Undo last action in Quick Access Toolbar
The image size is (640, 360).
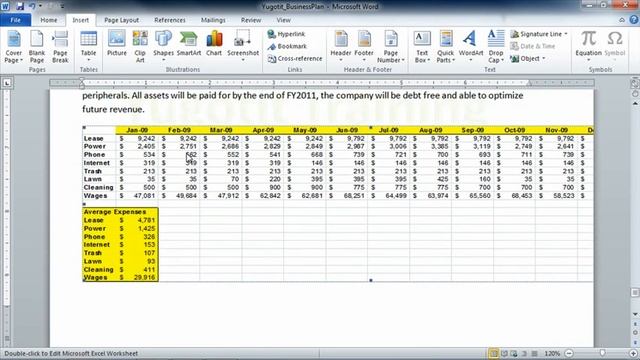coord(31,6)
